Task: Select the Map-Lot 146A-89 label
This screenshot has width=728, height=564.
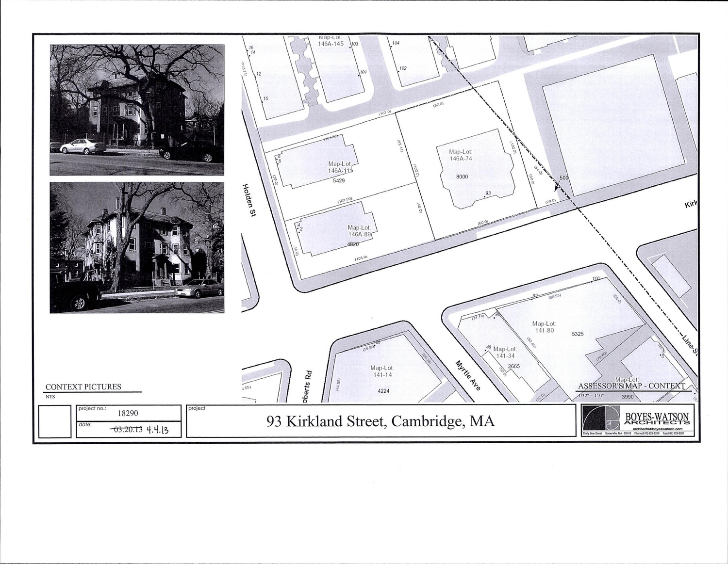Action: 359,231
